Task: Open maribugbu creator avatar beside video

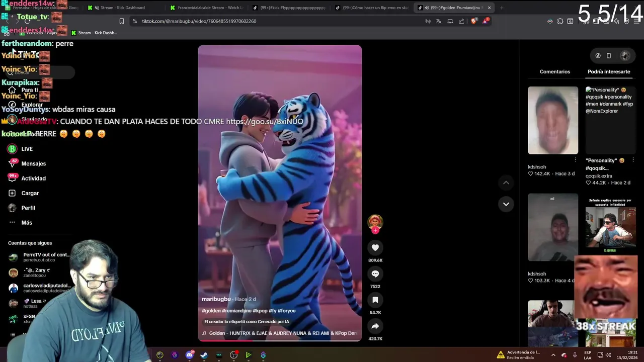Action: tap(375, 222)
